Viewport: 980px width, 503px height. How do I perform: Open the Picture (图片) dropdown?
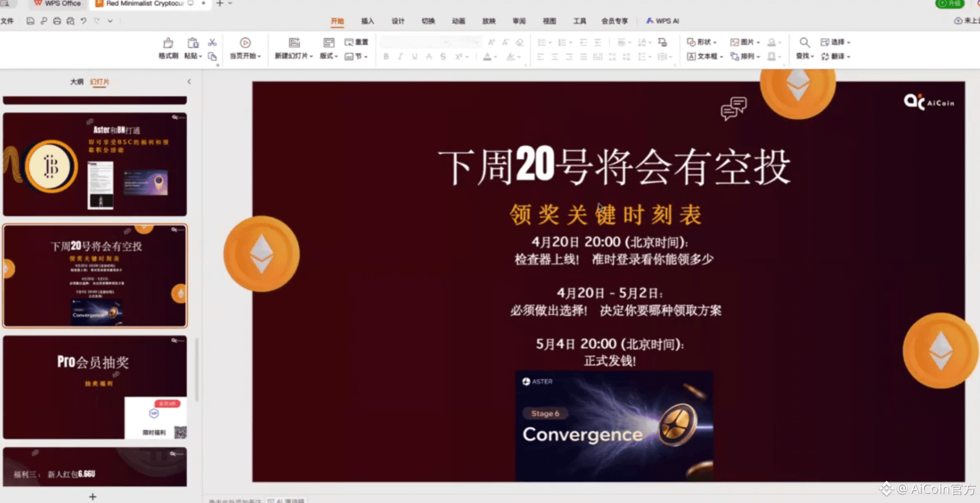pyautogui.click(x=745, y=42)
